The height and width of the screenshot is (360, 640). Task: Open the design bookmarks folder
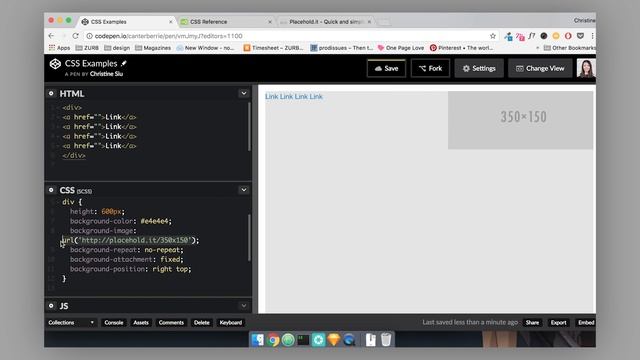pyautogui.click(x=117, y=48)
